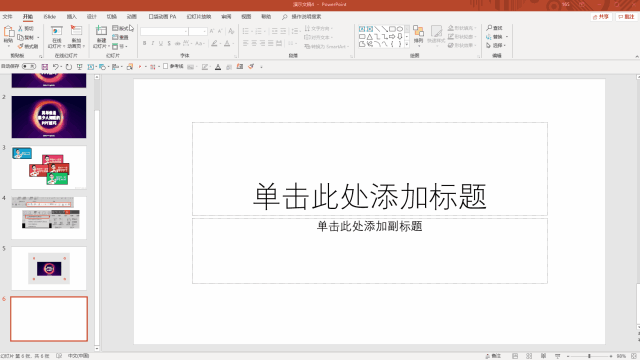Check the guides (参考线) checkbox
Viewport: 640px width, 360px height.
[165, 67]
